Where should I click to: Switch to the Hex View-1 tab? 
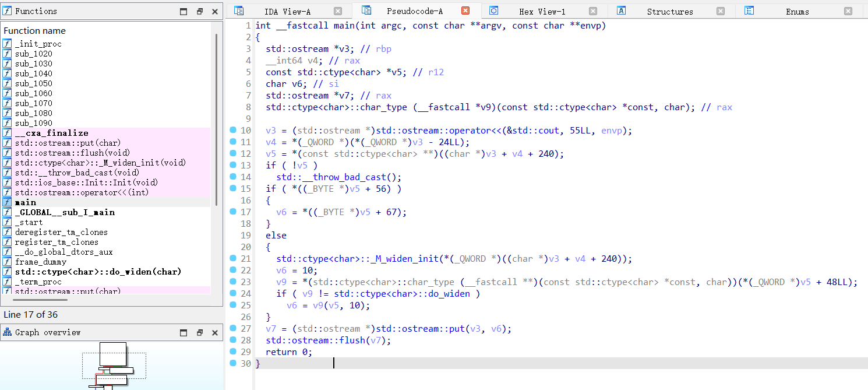click(542, 12)
